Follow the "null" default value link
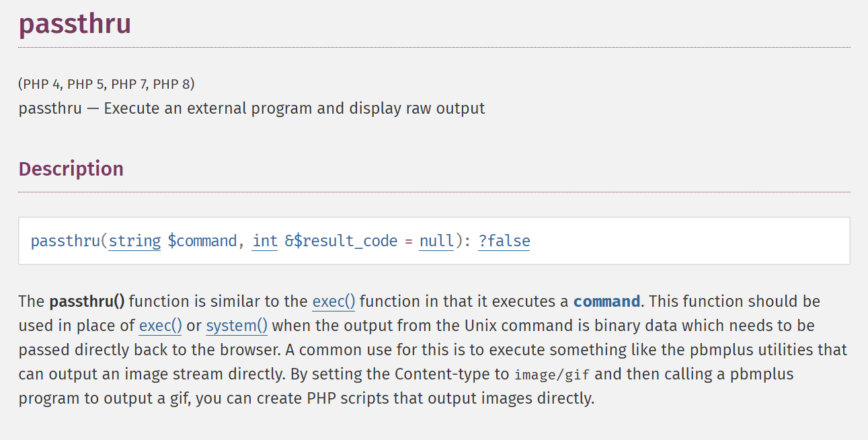The width and height of the screenshot is (868, 440). coord(436,241)
